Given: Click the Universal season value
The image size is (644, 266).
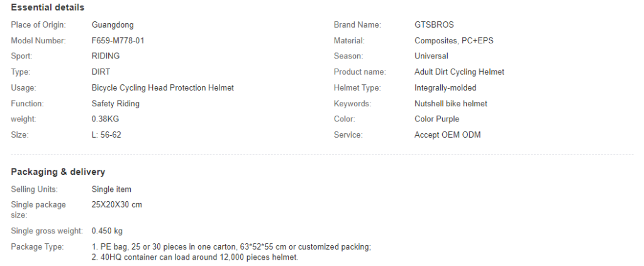Looking at the screenshot, I should pos(431,56).
